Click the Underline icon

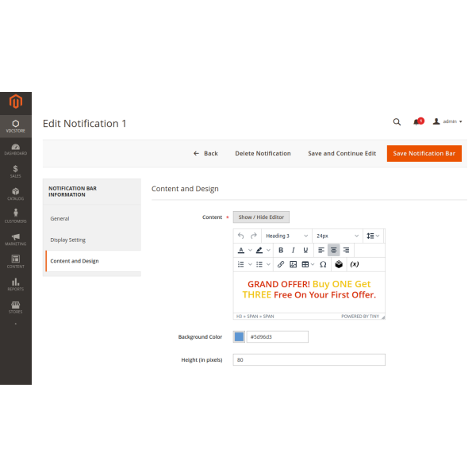(x=305, y=250)
